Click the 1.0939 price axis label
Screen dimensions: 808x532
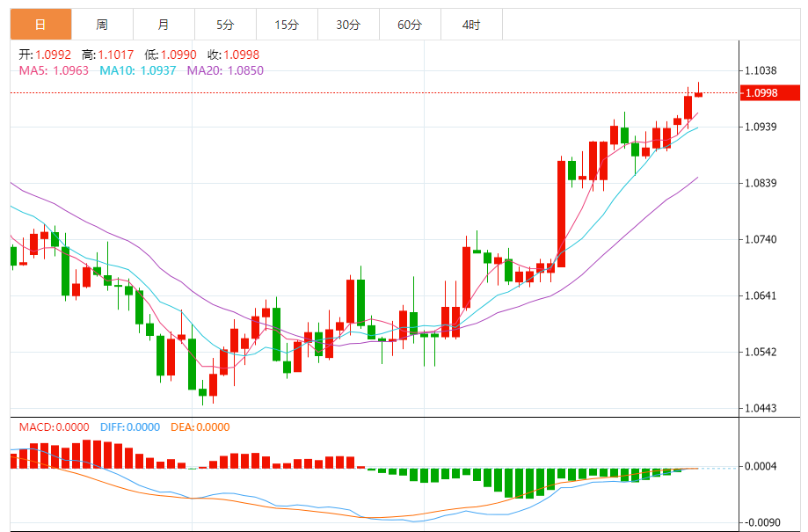[x=761, y=127]
